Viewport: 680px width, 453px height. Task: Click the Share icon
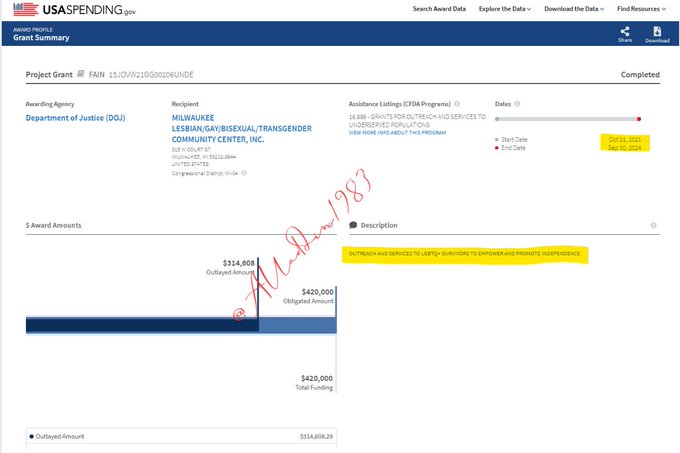(x=625, y=32)
